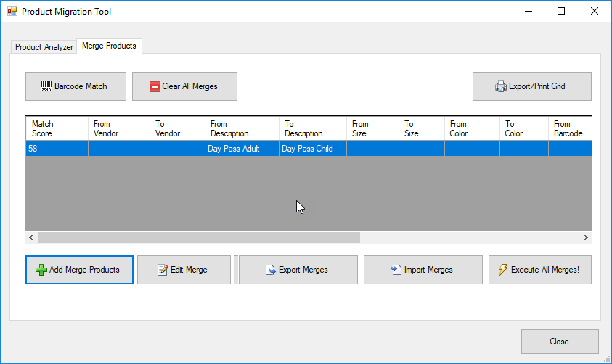Click the red minus icon on Clear All Merges
612x364 pixels.
coord(155,86)
